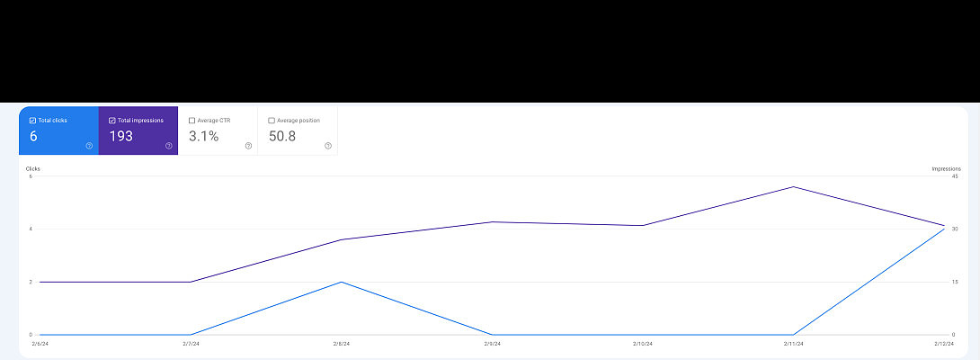The height and width of the screenshot is (360, 980).
Task: Click the help icon on Total clicks card
Action: pyautogui.click(x=89, y=146)
